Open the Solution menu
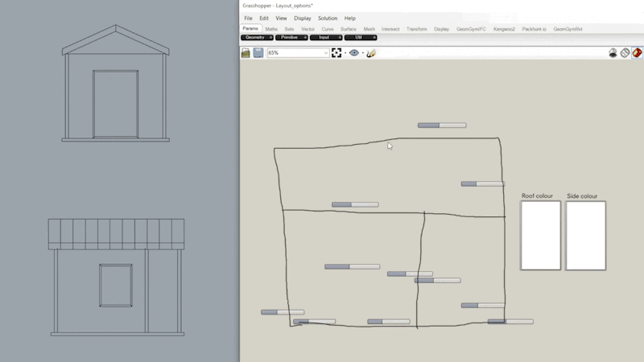This screenshot has height=362, width=644. click(328, 18)
